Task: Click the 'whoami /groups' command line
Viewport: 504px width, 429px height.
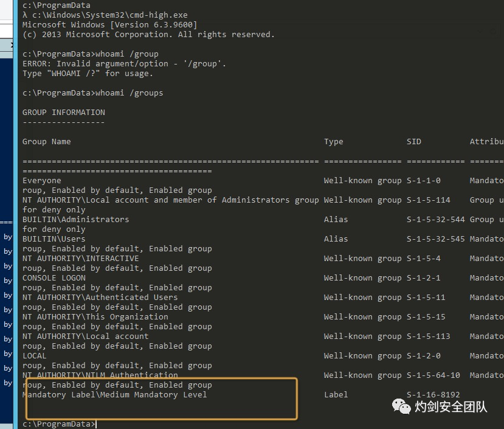Action: point(93,93)
